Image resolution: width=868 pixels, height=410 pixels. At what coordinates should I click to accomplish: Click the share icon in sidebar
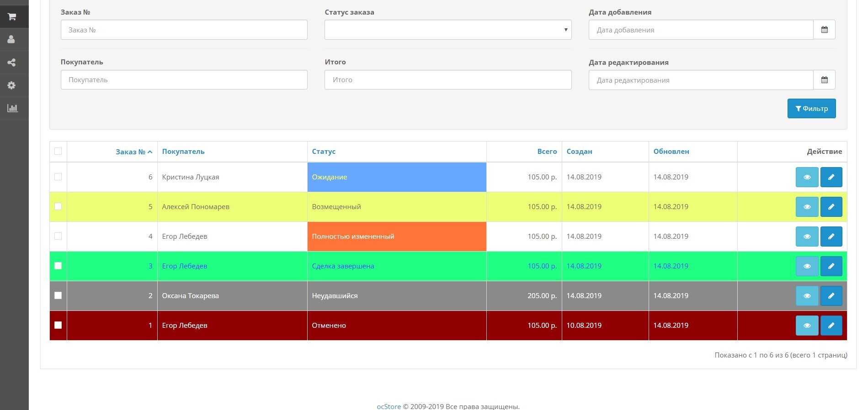[x=12, y=63]
